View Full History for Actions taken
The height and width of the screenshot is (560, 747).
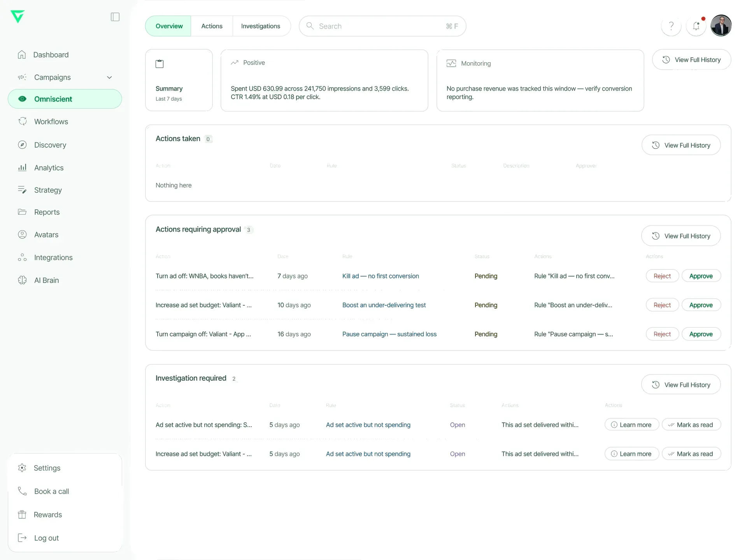pyautogui.click(x=681, y=145)
